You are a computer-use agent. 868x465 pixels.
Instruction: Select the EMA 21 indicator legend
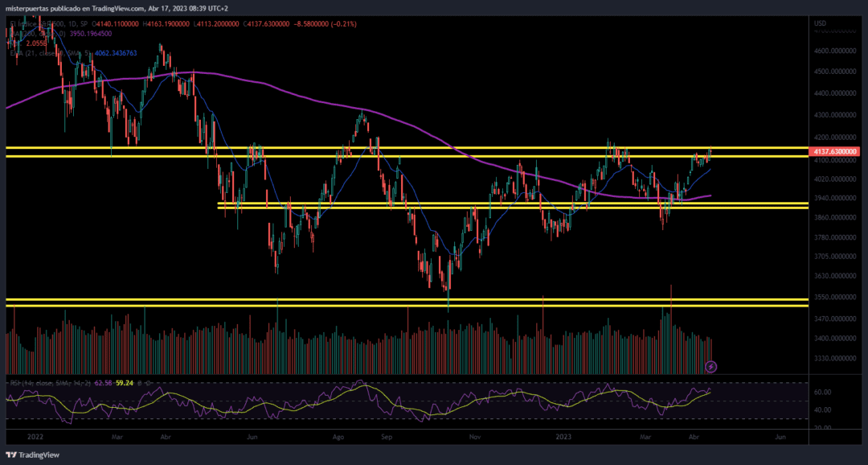[73, 53]
